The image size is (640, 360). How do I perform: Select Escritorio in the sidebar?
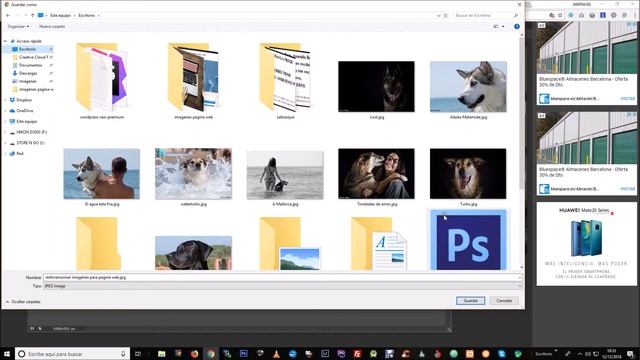point(28,49)
